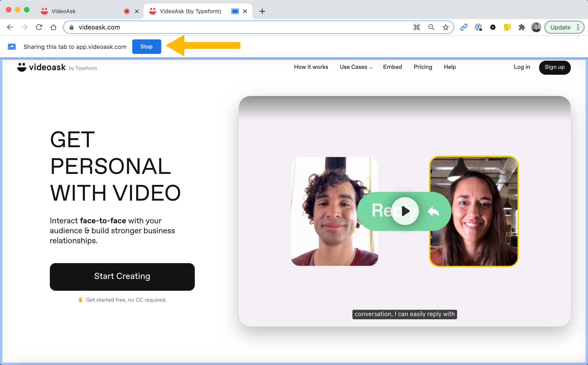
Task: Close the first VideoAsk tab
Action: [137, 11]
